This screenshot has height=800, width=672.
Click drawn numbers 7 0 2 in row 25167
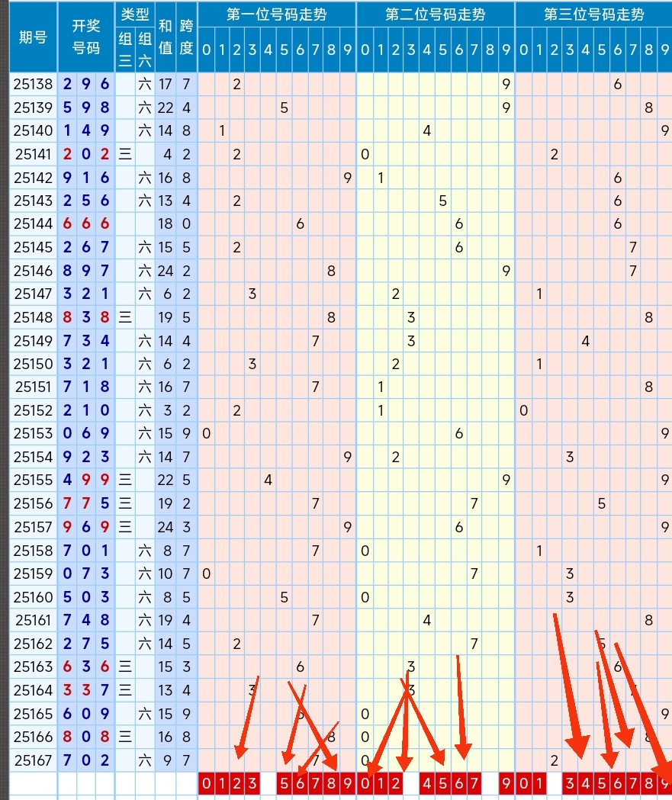coord(85,760)
